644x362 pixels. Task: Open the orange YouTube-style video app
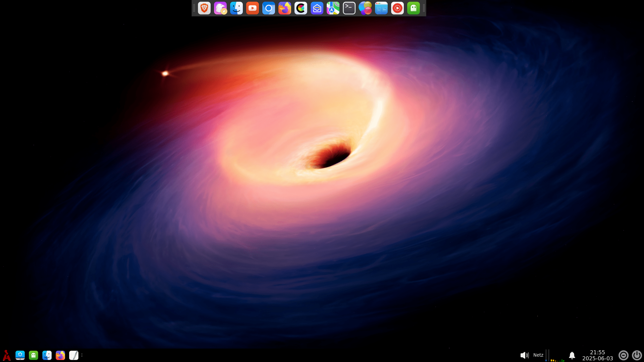(x=252, y=8)
